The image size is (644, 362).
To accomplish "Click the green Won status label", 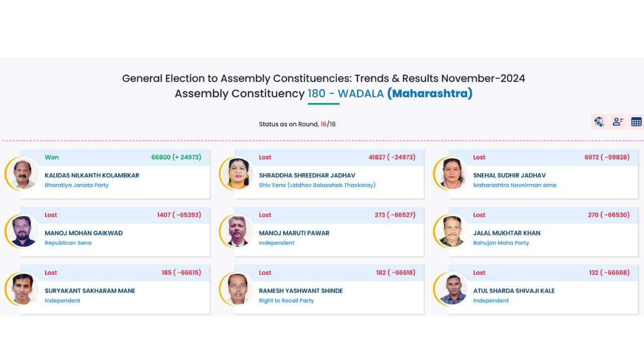I will pos(52,157).
